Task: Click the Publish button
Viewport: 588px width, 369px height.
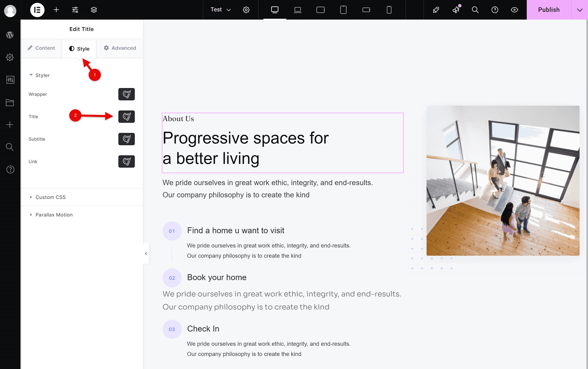Action: pyautogui.click(x=548, y=10)
